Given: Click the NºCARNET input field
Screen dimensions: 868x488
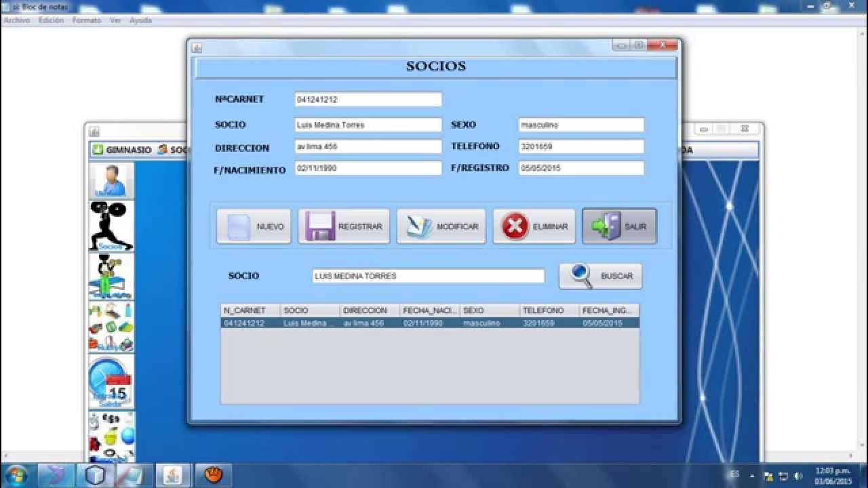Looking at the screenshot, I should point(368,100).
